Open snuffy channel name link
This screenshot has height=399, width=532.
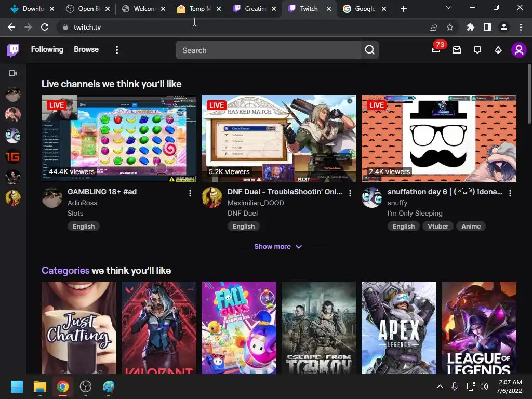pyautogui.click(x=397, y=203)
